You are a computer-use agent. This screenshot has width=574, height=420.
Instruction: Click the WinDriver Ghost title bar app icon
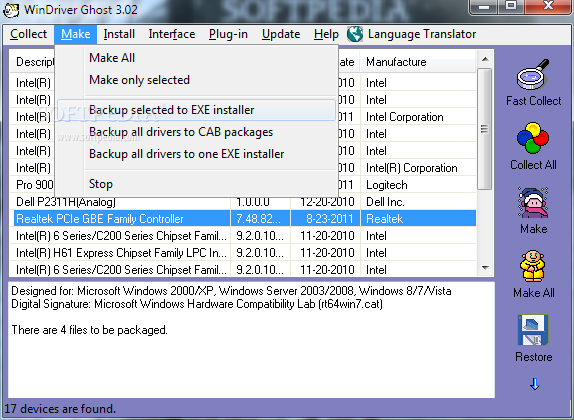tap(11, 10)
